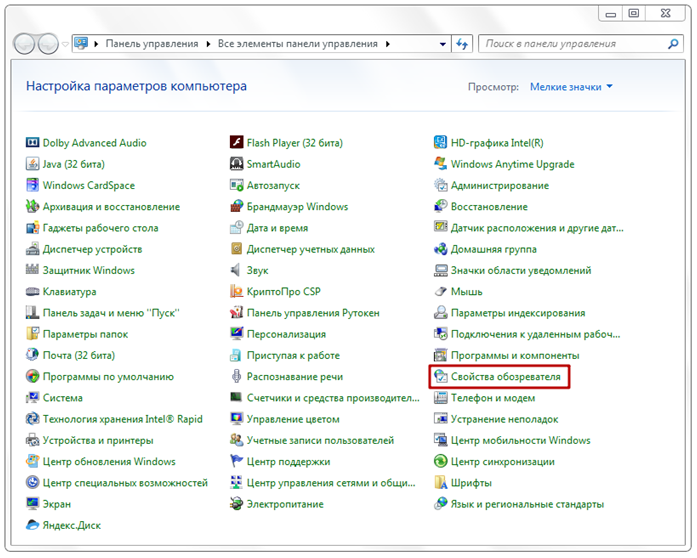Click the Домашняя группа icon
Screen dimensions: 697x558
coord(441,249)
